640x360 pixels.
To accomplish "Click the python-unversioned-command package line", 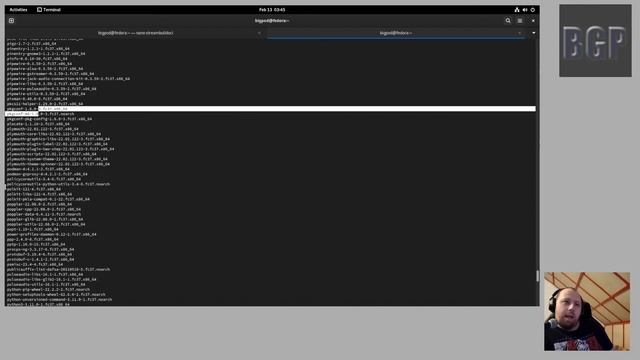I will point(60,300).
